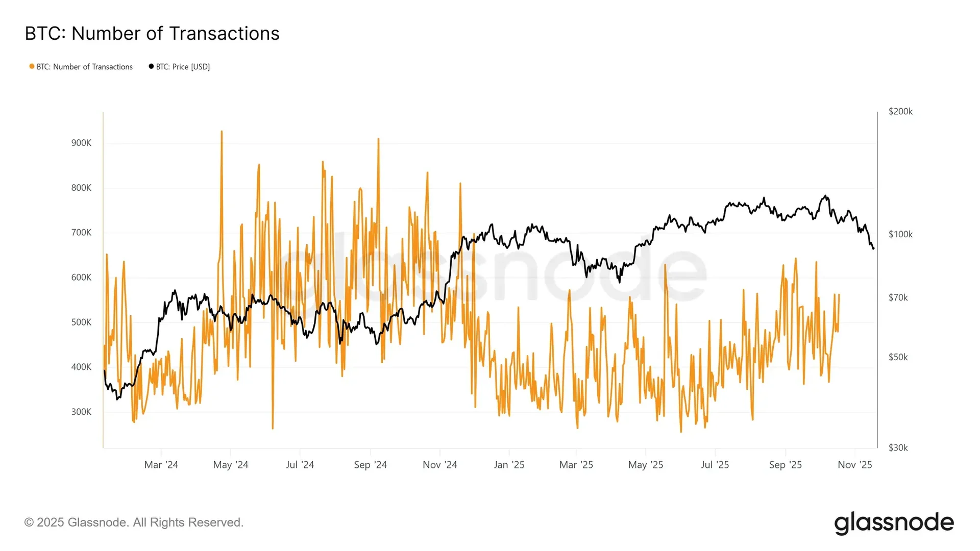Click the $50k price axis label
Viewport: 980px width, 551px height.
pyautogui.click(x=898, y=357)
